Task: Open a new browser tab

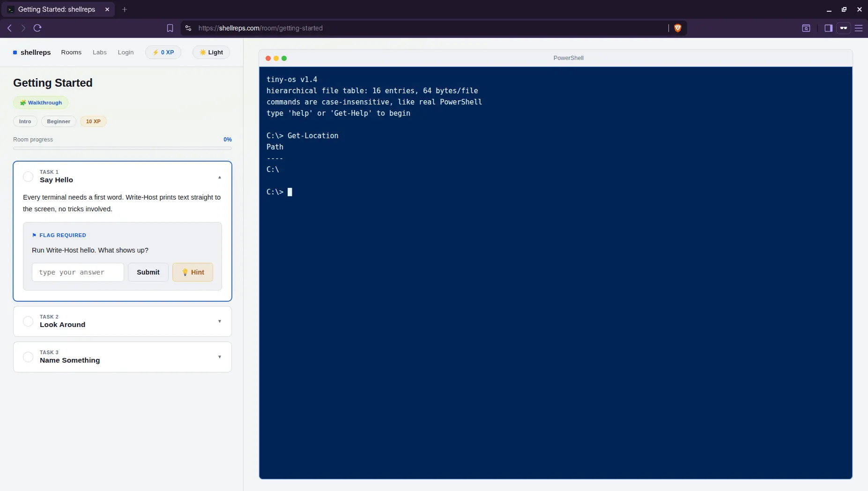Action: 125,9
